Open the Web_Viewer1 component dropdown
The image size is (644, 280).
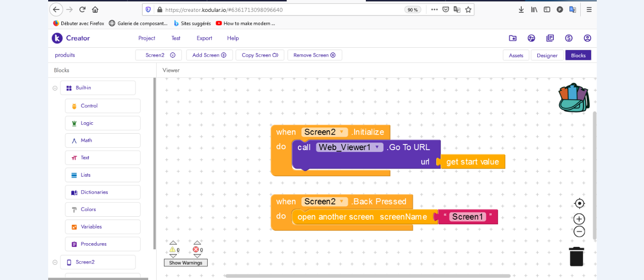(350, 147)
